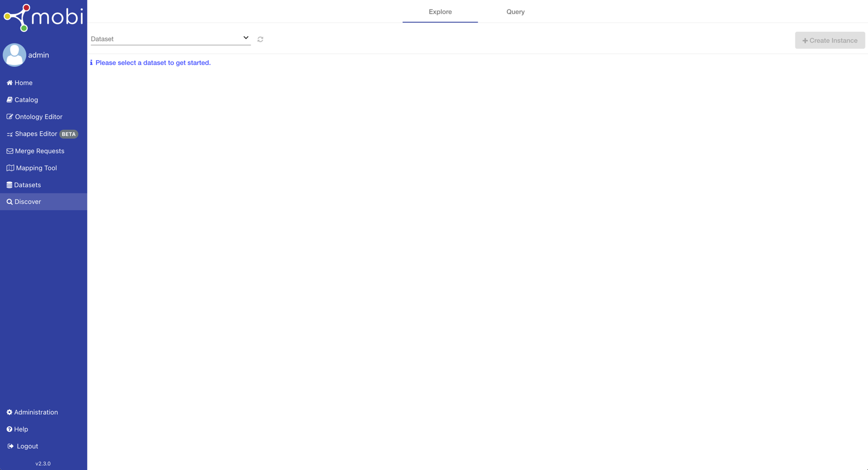Open the Catalog page

tap(43, 100)
